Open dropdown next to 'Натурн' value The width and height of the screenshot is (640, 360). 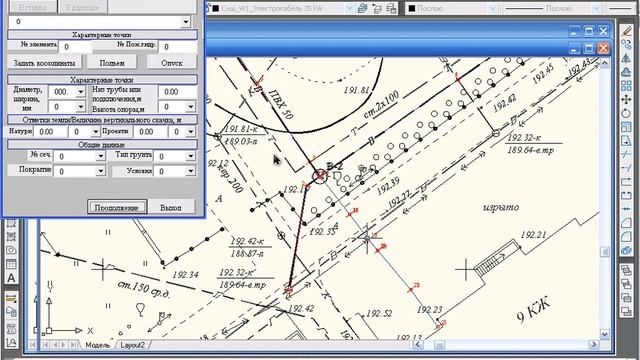click(95, 132)
